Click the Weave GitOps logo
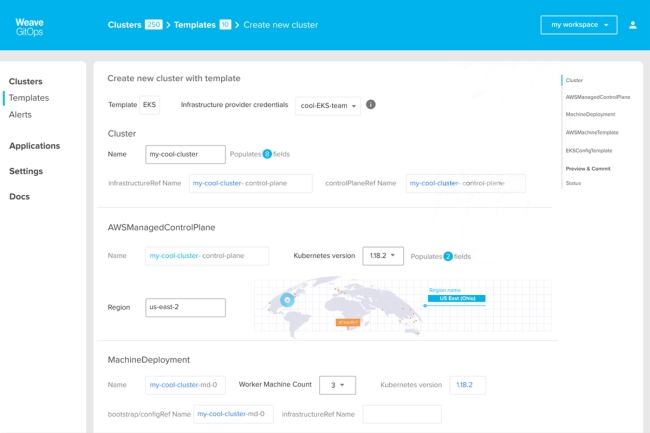 tap(29, 27)
